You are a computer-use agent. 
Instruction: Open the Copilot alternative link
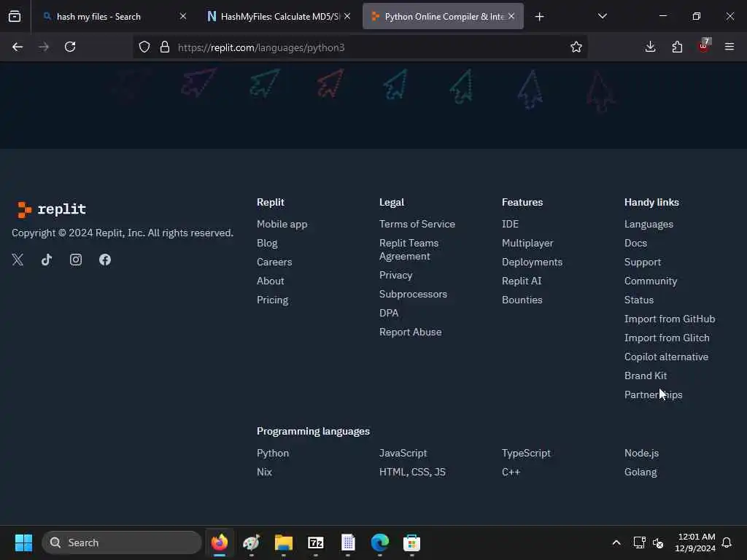click(x=667, y=357)
